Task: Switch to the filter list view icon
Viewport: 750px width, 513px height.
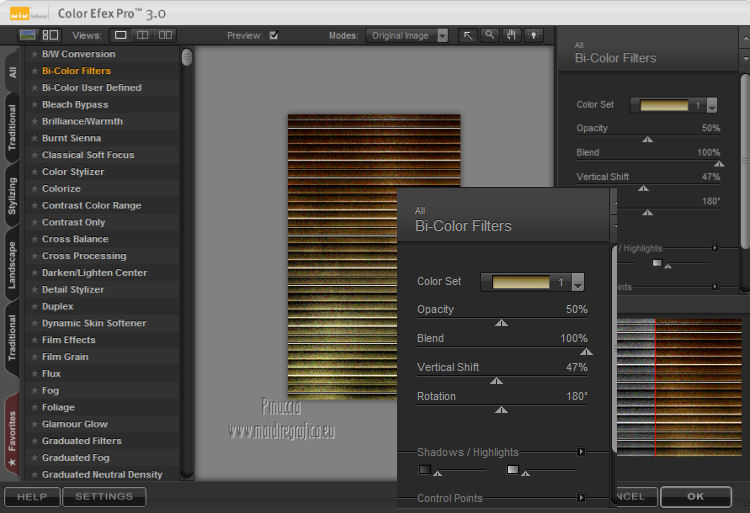Action: [x=27, y=35]
